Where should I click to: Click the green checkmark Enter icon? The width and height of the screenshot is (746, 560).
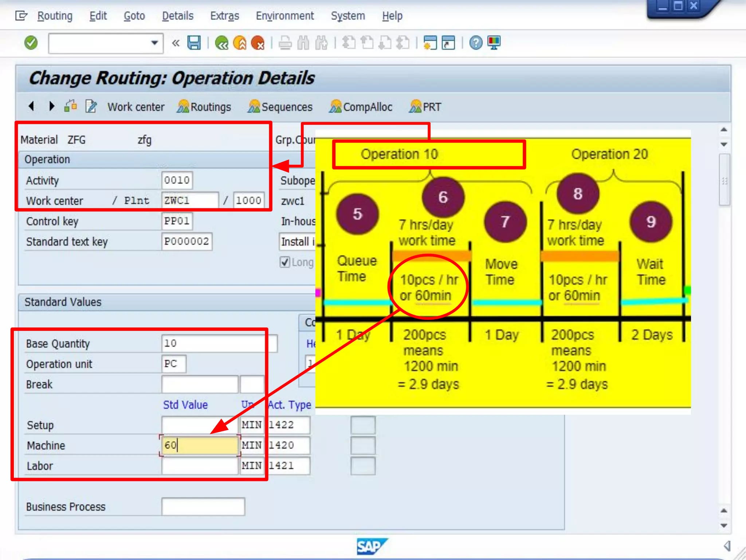pyautogui.click(x=31, y=43)
